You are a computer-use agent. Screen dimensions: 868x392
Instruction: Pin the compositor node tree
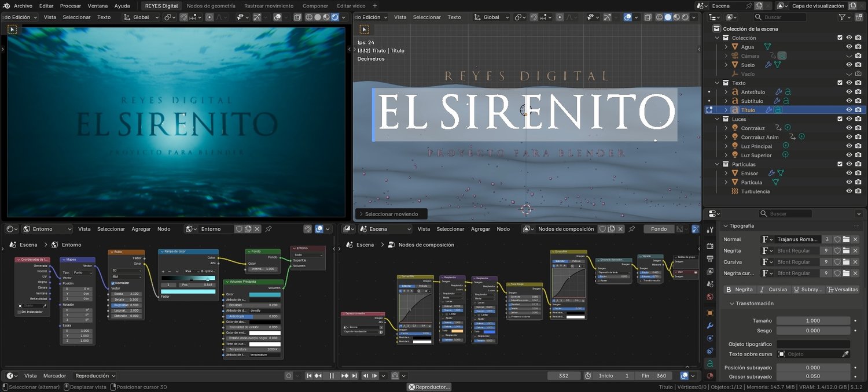pyautogui.click(x=632, y=229)
